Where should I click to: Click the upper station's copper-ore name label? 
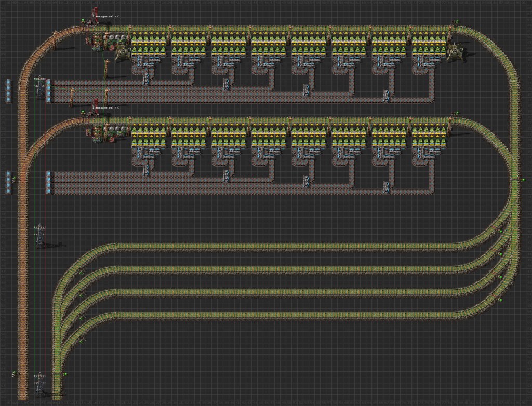(105, 16)
